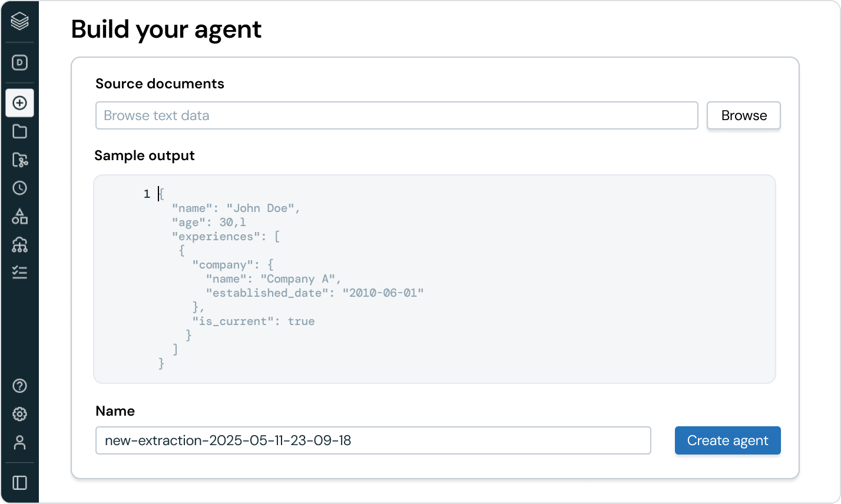Open help via question mark icon
841x504 pixels.
pyautogui.click(x=19, y=386)
